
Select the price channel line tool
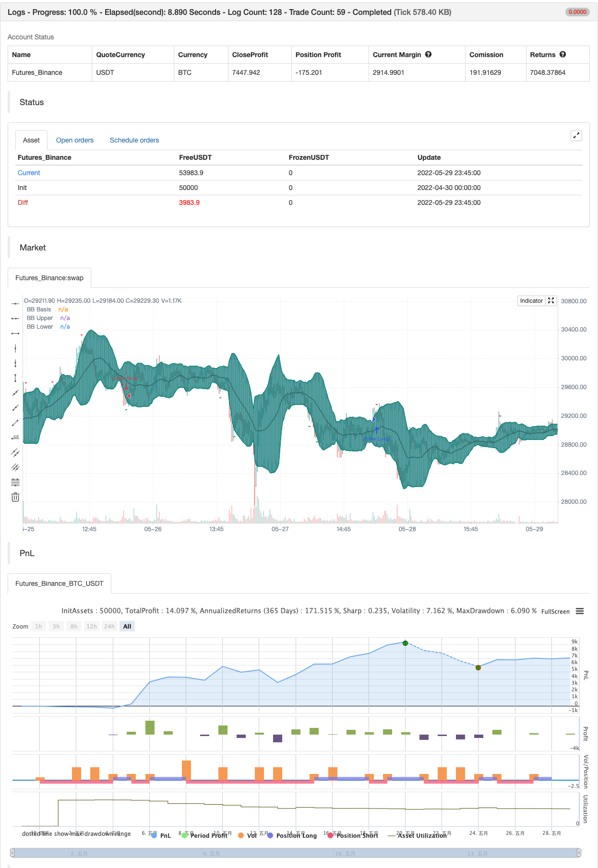tap(15, 452)
